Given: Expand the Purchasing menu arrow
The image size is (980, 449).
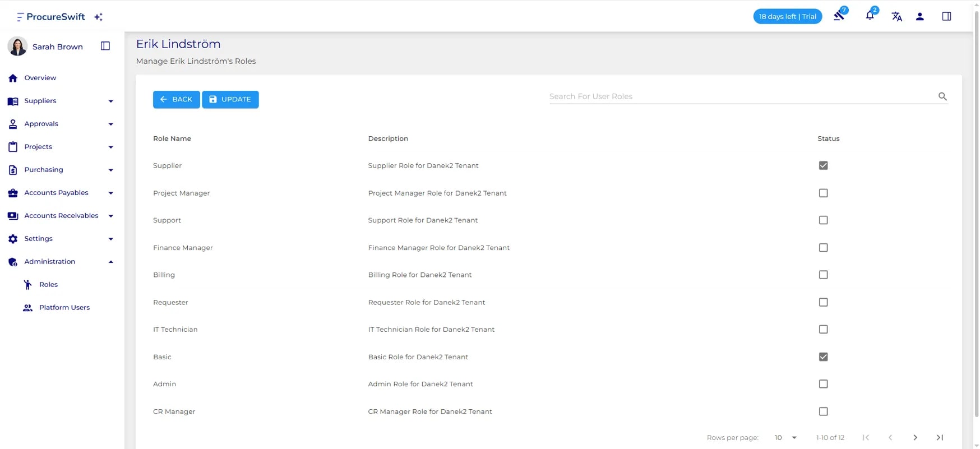Looking at the screenshot, I should tap(110, 170).
